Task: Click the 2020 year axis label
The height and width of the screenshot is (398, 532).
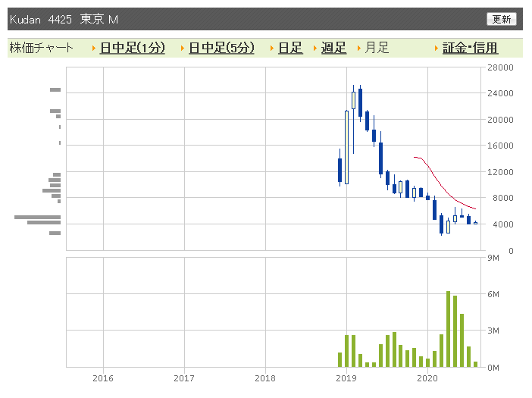Action: click(427, 378)
